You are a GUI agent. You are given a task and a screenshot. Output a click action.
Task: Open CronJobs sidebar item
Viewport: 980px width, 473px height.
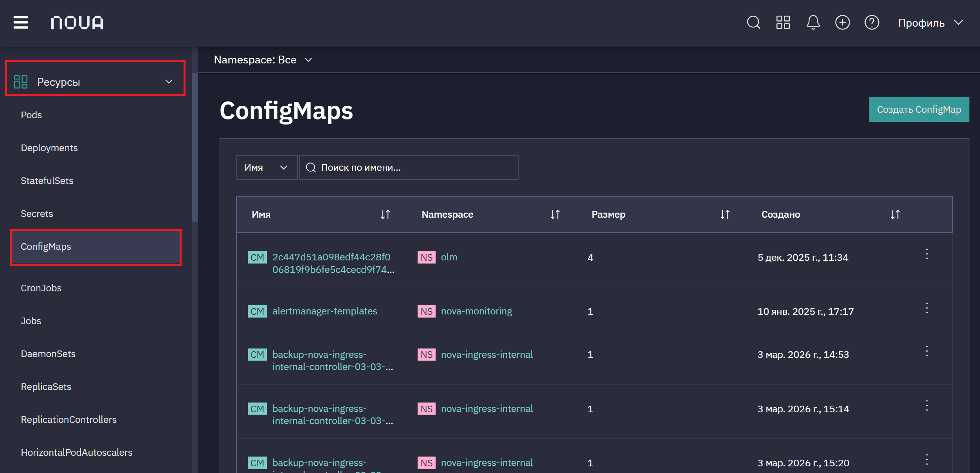(x=41, y=288)
